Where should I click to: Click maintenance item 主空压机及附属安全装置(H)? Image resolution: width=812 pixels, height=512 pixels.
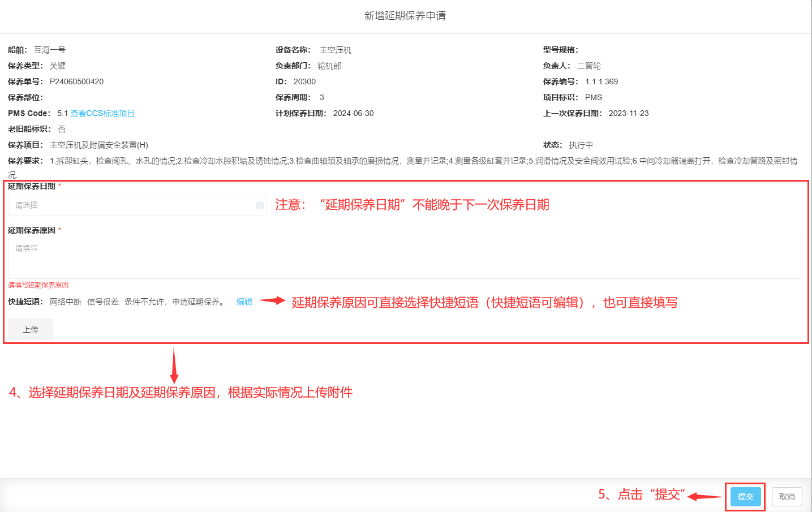(x=99, y=145)
